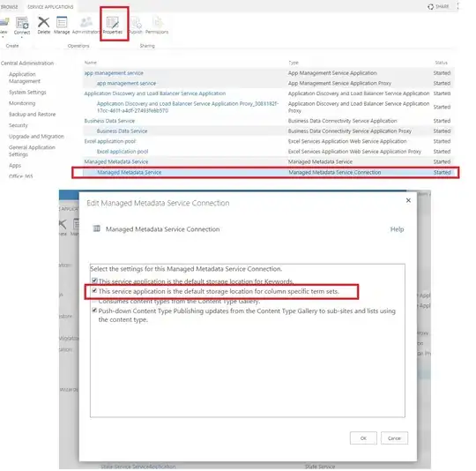476x471 pixels.
Task: Click 'Managed Metadata Service Connection' type cell
Action: point(335,173)
